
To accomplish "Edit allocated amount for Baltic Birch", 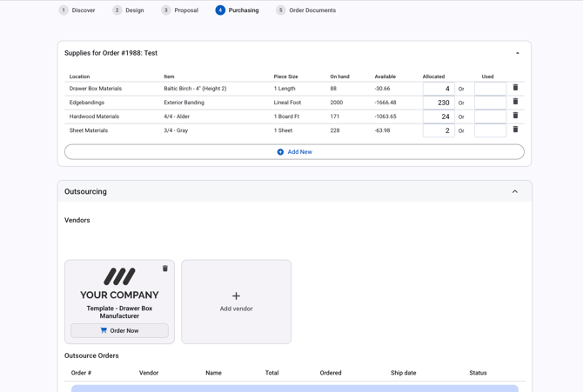I will 439,89.
